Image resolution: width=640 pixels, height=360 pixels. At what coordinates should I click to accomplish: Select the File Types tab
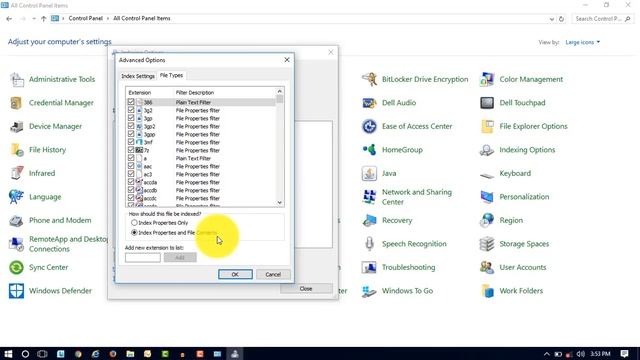(171, 75)
